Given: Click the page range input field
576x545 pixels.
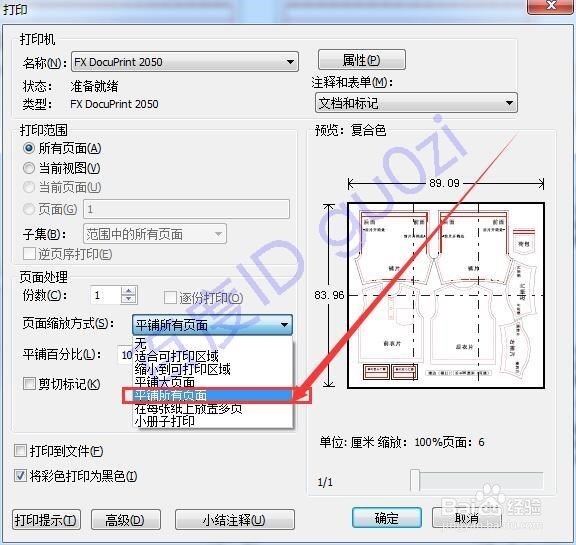Looking at the screenshot, I should [x=187, y=209].
